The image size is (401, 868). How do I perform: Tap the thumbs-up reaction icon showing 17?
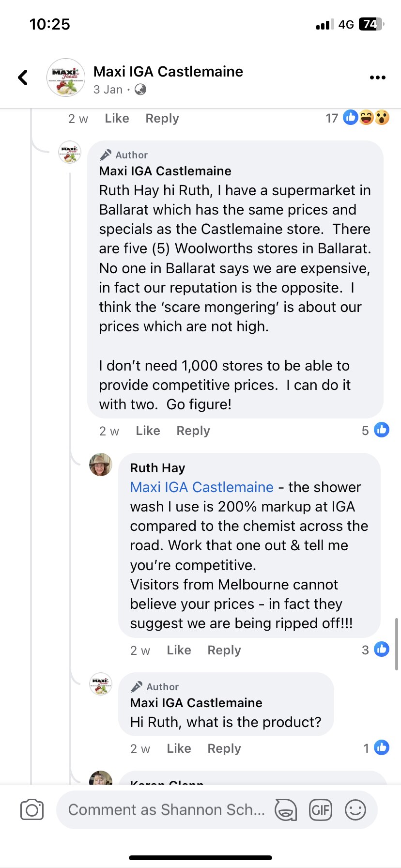point(350,118)
